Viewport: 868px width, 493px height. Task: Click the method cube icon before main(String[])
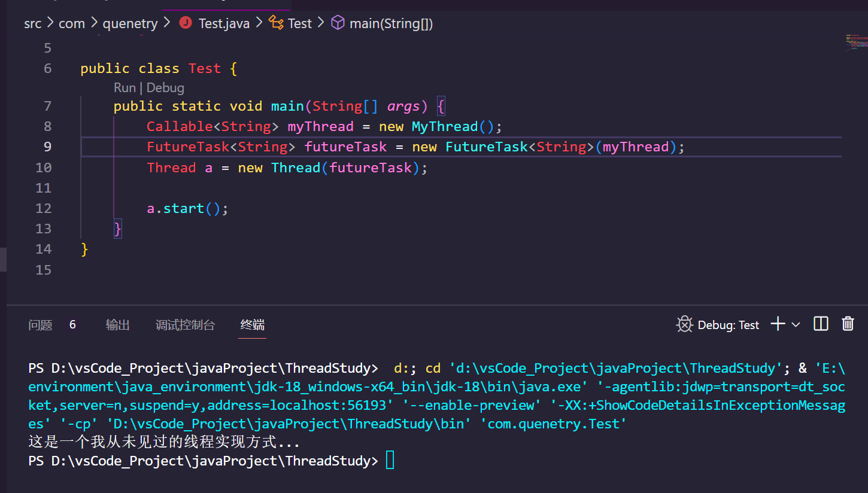(338, 23)
